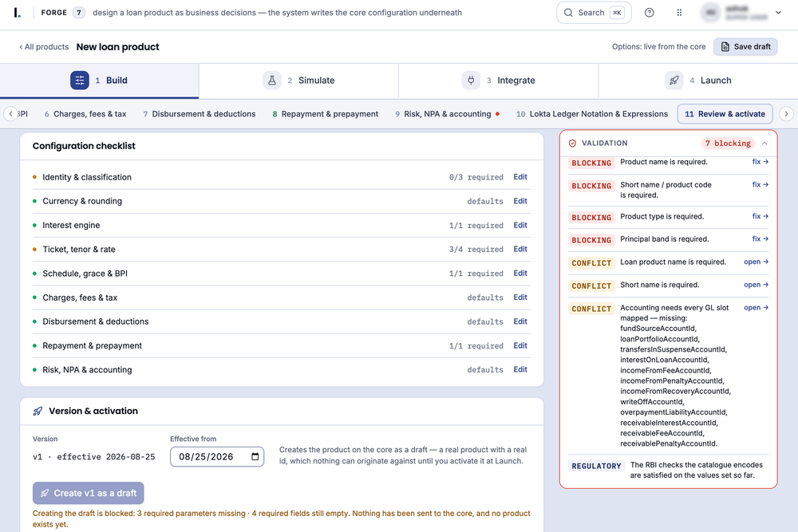Click the Build step sliders icon
Viewport: 798px width, 532px height.
[x=79, y=81]
